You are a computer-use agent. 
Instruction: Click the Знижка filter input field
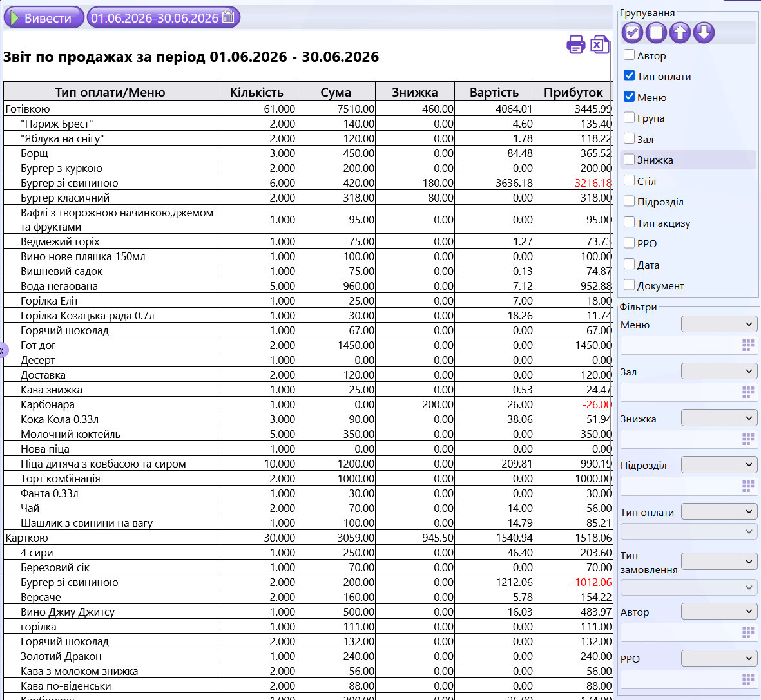click(689, 439)
